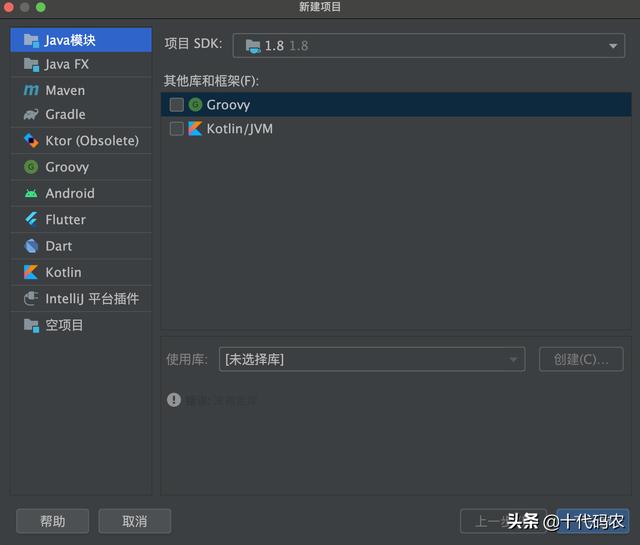Viewport: 640px width, 545px height.
Task: Choose Java FX project type
Action: [x=81, y=64]
